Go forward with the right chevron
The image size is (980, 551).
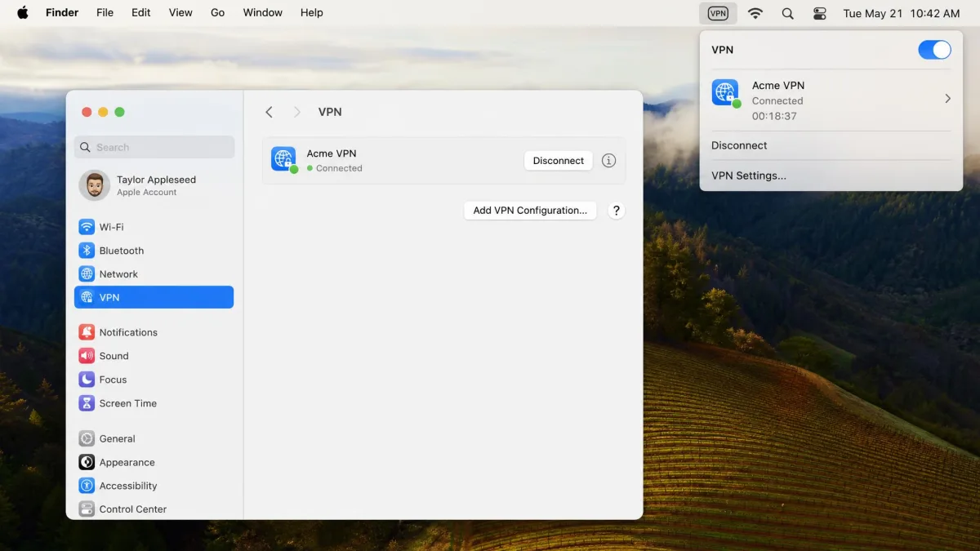pos(297,112)
